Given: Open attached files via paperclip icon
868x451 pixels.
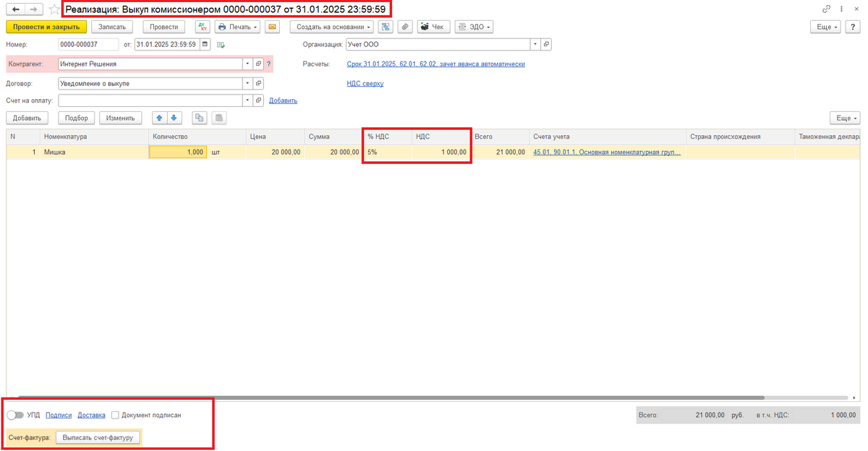Looking at the screenshot, I should point(405,27).
